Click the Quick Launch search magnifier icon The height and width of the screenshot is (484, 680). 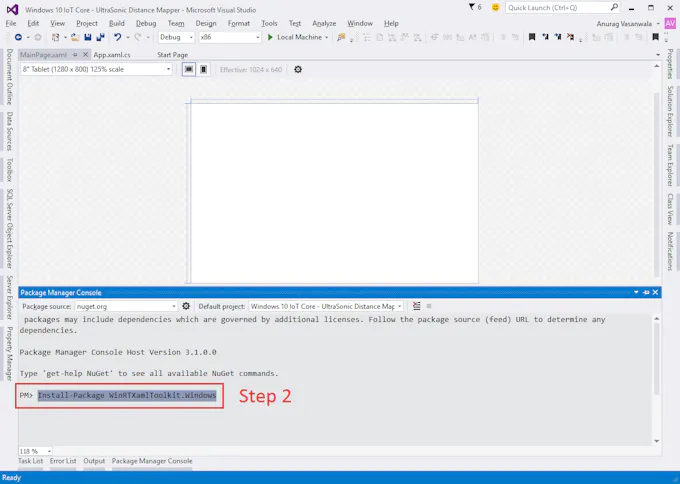[614, 7]
